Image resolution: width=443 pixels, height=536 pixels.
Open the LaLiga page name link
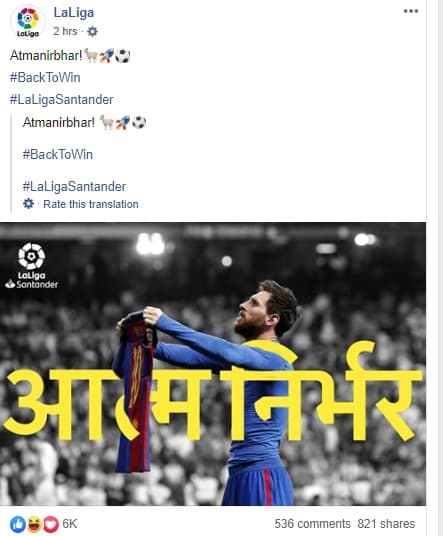(74, 13)
